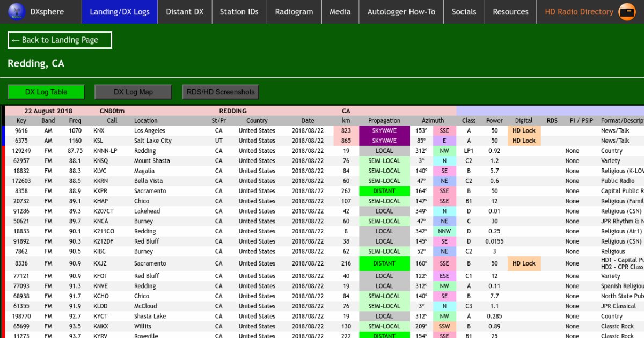The width and height of the screenshot is (644, 338).
Task: Open the Socials menu item
Action: point(464,12)
